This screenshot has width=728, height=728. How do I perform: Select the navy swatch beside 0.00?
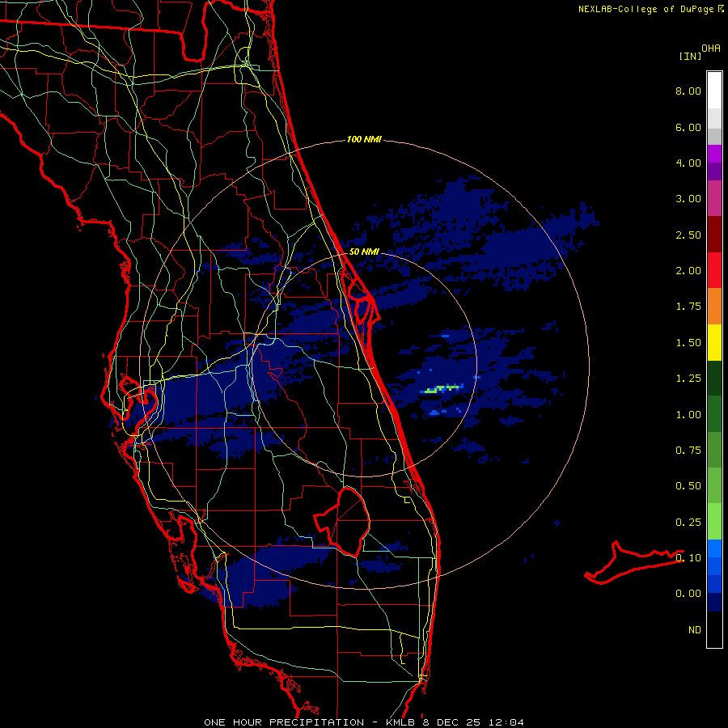point(714,603)
